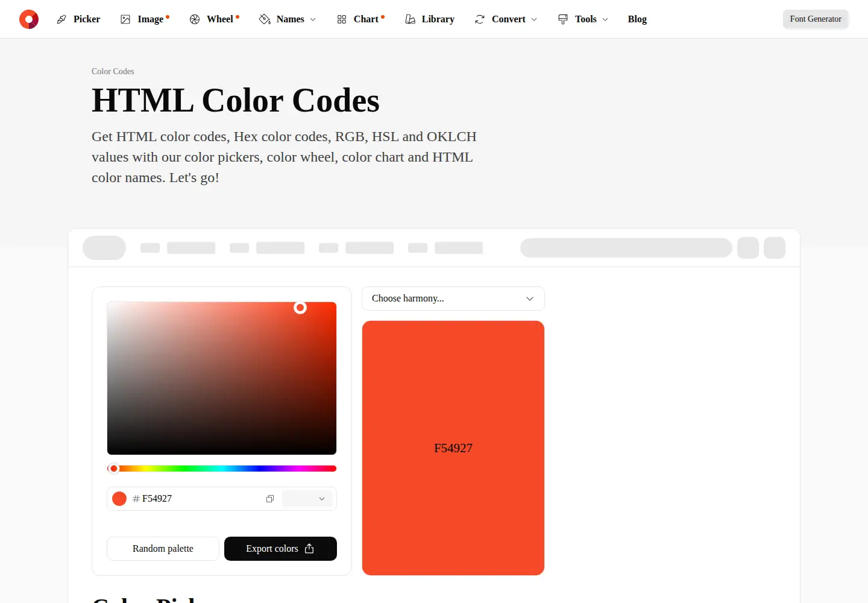Open the Blog link

coord(637,19)
